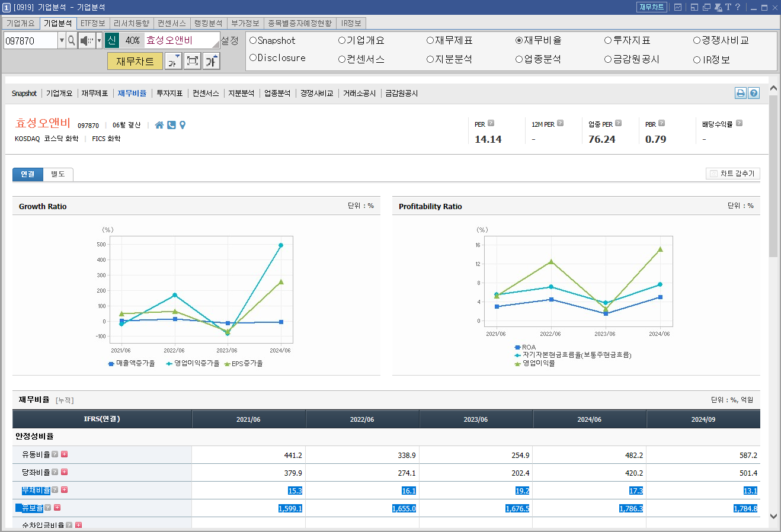Viewport: 781px width, 532px height.
Task: Click the stock search magnifier icon
Action: pos(72,41)
